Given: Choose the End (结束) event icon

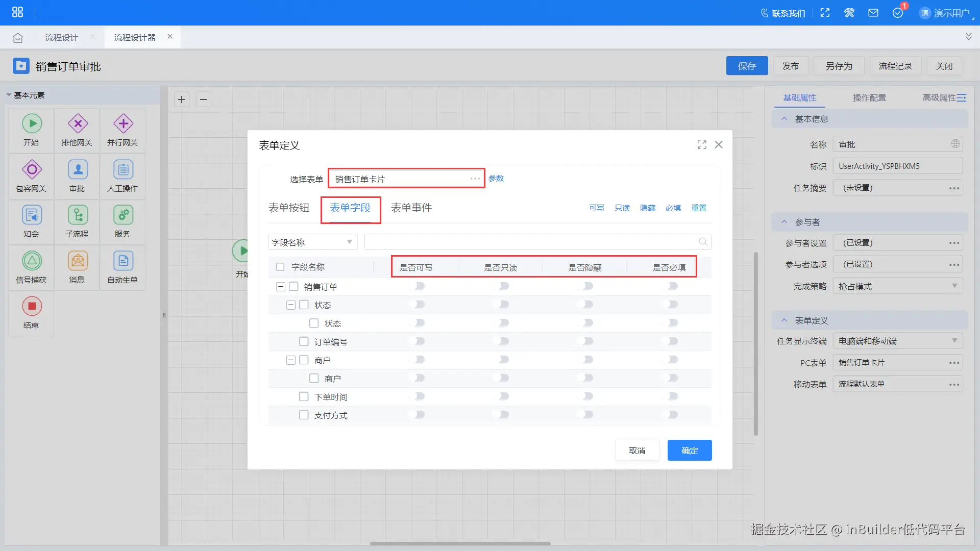Looking at the screenshot, I should [x=32, y=307].
